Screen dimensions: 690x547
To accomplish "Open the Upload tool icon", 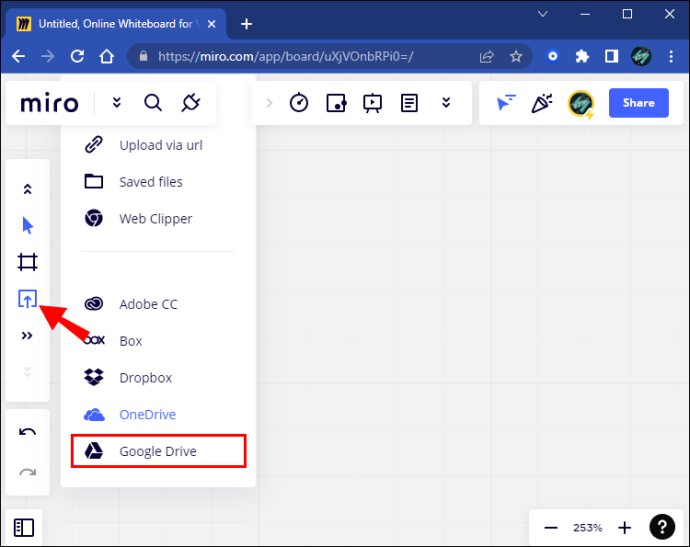I will 27,299.
